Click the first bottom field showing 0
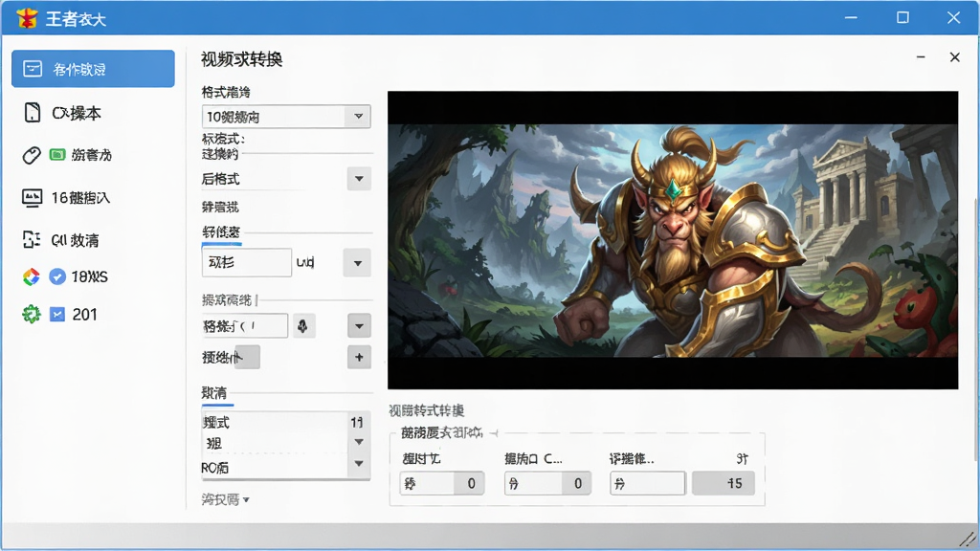This screenshot has height=551, width=980. [x=442, y=483]
